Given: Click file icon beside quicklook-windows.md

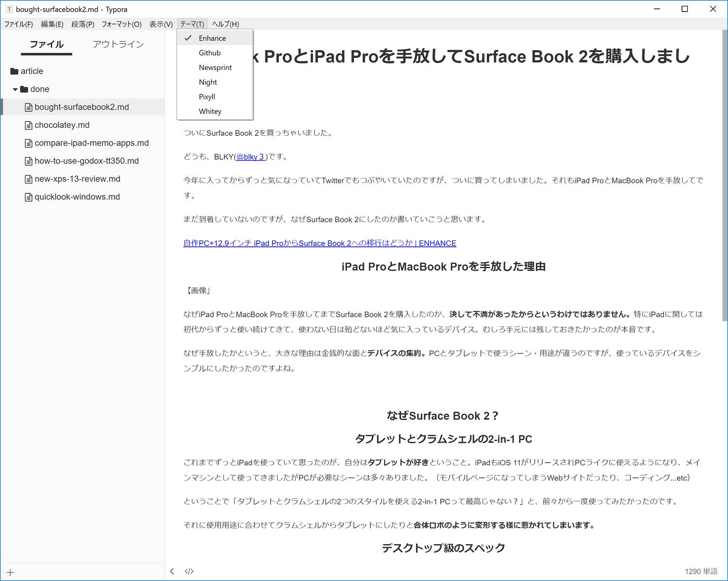Looking at the screenshot, I should click(x=29, y=197).
